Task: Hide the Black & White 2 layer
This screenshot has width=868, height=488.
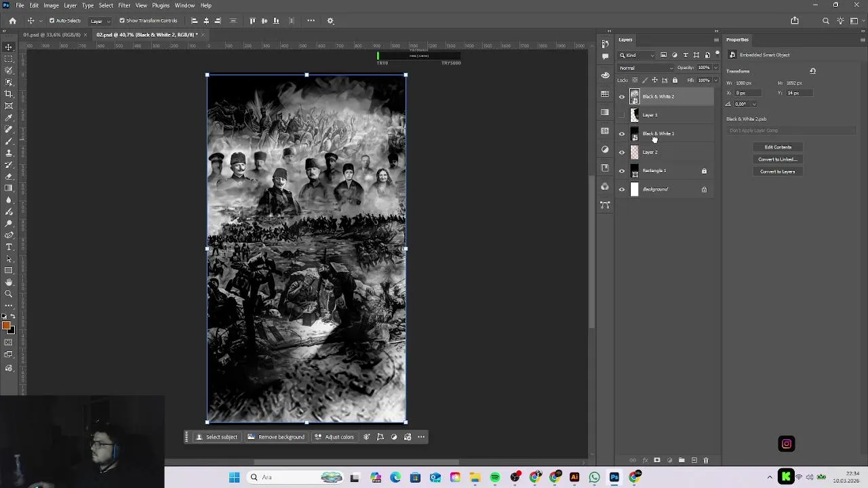Action: coord(621,96)
